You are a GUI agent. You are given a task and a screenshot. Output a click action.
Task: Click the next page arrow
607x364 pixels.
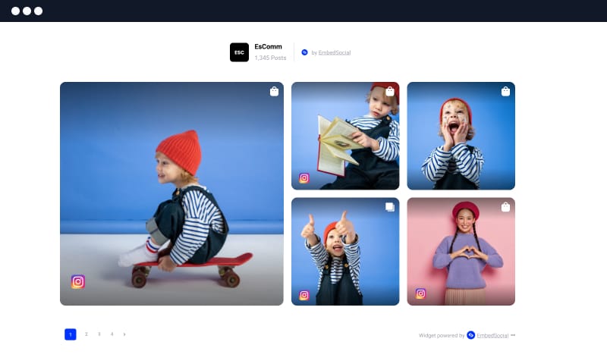[x=124, y=334]
